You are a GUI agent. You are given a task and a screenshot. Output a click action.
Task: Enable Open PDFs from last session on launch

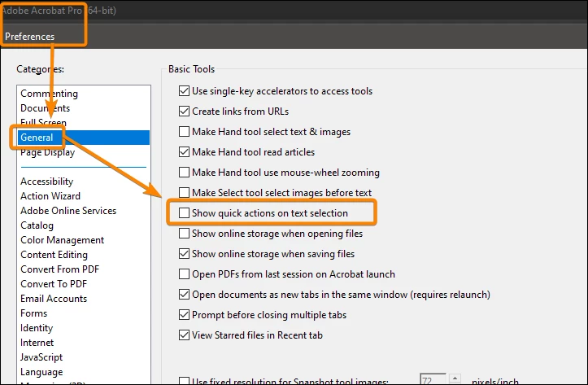click(184, 274)
